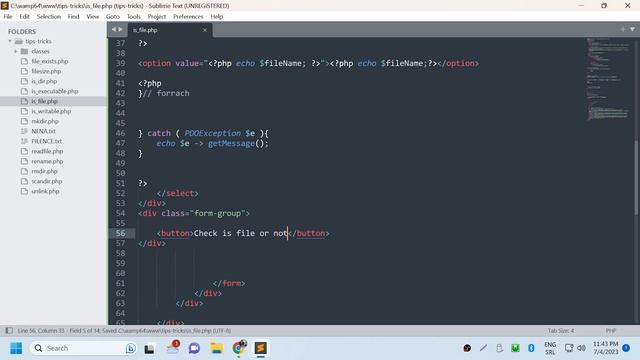Screen dimensions: 640x360
Task: Click the taskbar Search box
Action: (84, 348)
